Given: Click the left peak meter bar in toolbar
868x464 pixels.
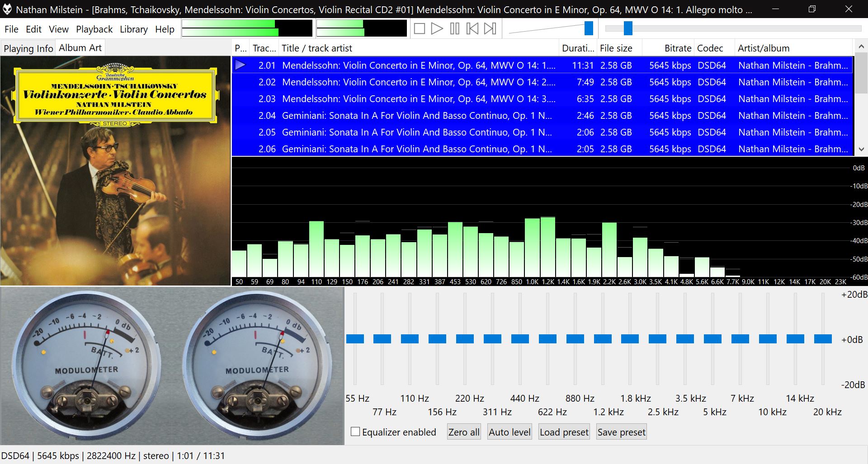Looking at the screenshot, I should coord(247,28).
